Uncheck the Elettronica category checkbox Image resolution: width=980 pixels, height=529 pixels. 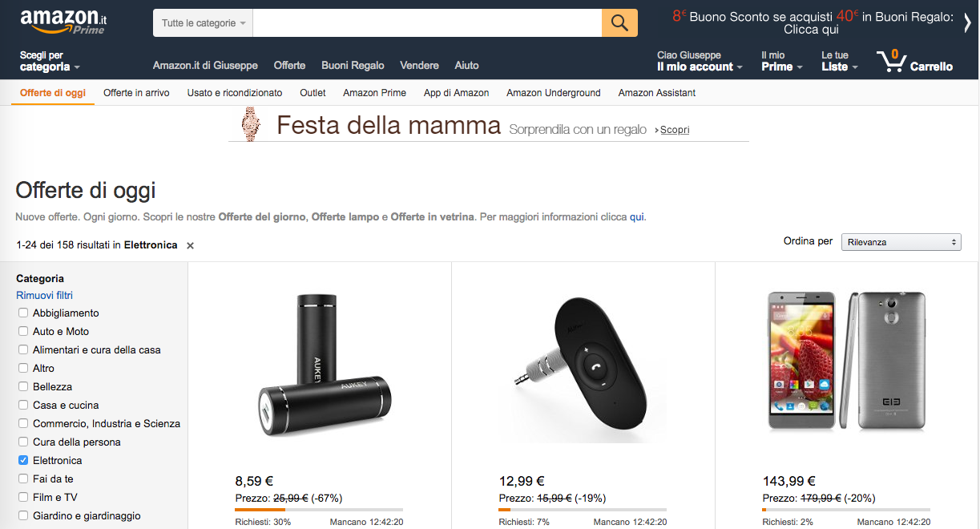click(23, 461)
